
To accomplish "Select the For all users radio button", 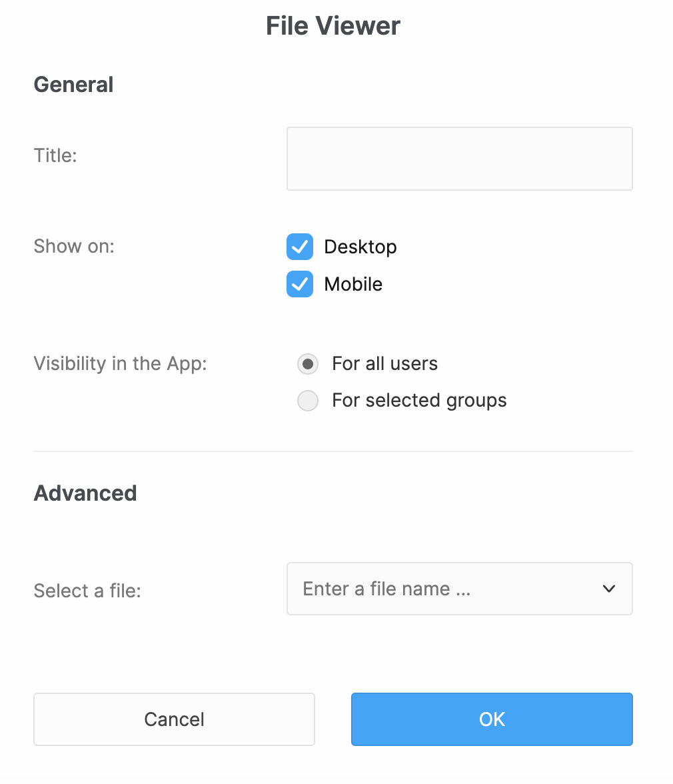I will coord(308,363).
